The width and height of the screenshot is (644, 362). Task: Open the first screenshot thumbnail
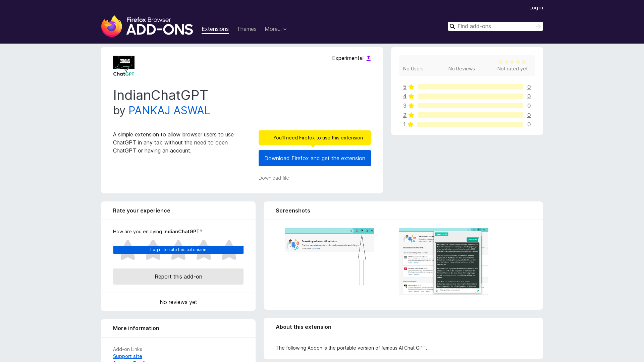coord(329,257)
